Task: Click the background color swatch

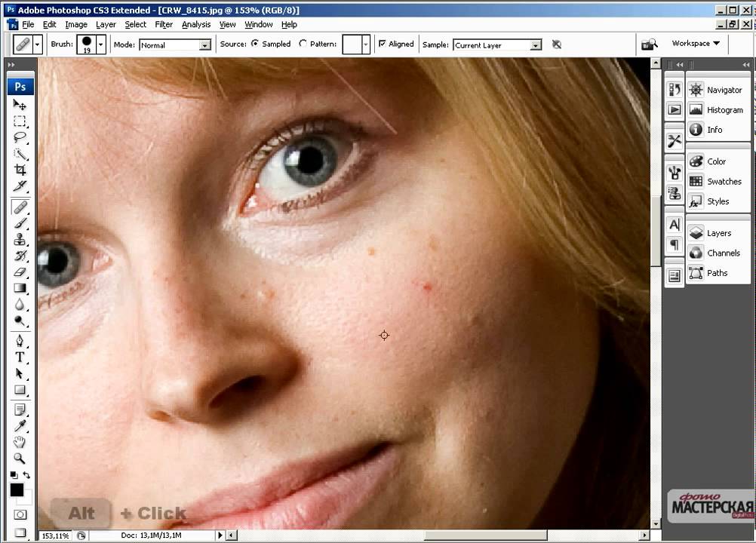Action: point(27,499)
